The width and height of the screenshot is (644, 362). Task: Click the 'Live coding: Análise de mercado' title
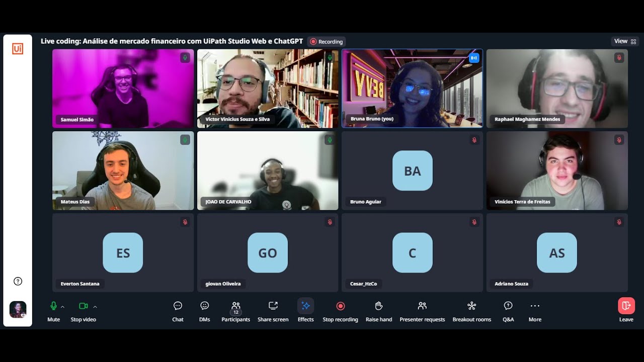172,41
